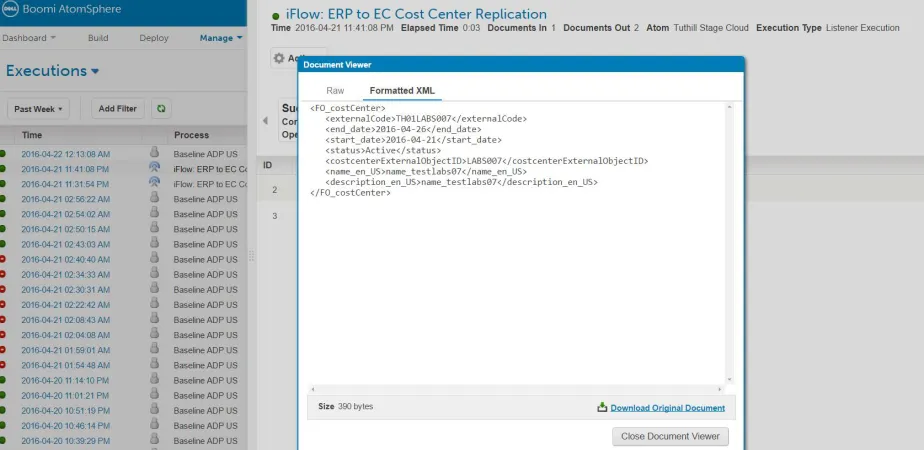This screenshot has height=450, width=924.
Task: Click the Close Document Viewer button
Action: (x=671, y=436)
